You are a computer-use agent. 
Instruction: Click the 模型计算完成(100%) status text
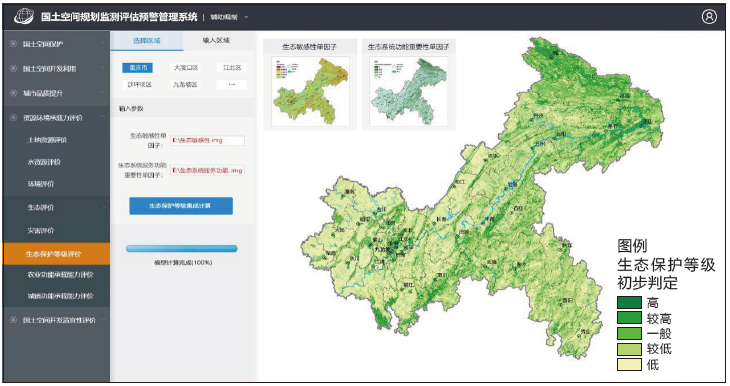click(x=183, y=263)
